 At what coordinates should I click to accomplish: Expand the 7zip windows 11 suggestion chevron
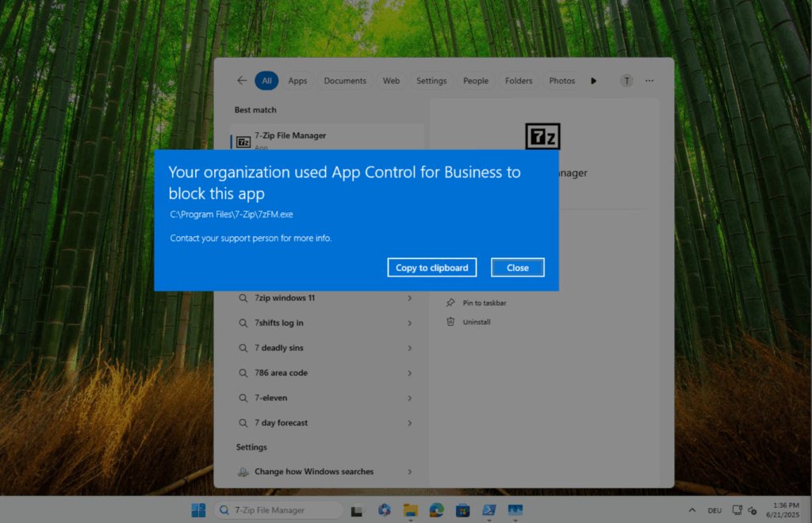409,298
